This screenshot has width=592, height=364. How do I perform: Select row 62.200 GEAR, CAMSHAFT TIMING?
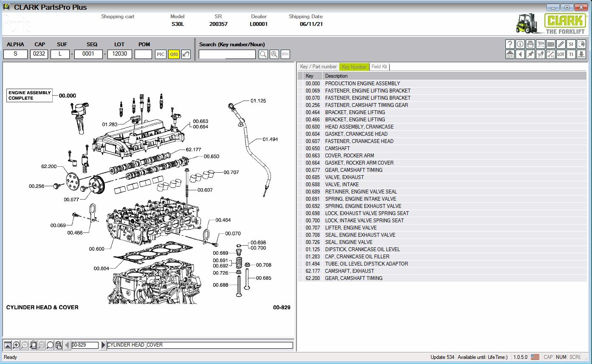coord(442,278)
